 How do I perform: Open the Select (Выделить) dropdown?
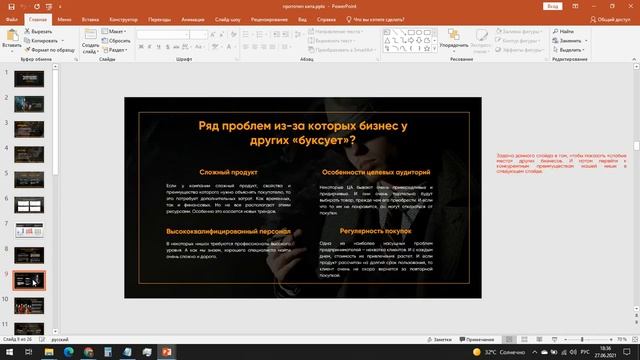point(569,50)
